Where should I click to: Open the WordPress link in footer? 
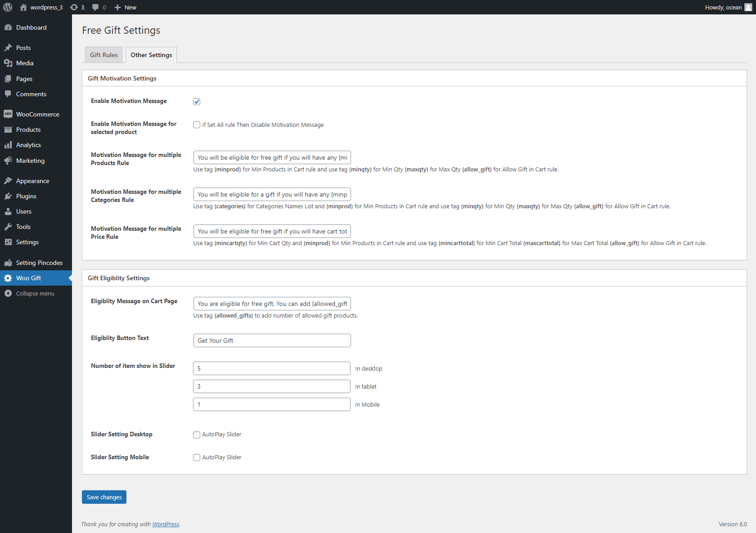click(166, 524)
